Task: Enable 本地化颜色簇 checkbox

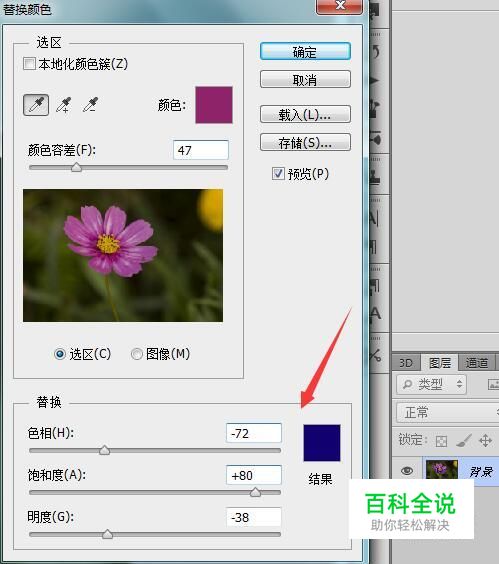Action: [29, 64]
